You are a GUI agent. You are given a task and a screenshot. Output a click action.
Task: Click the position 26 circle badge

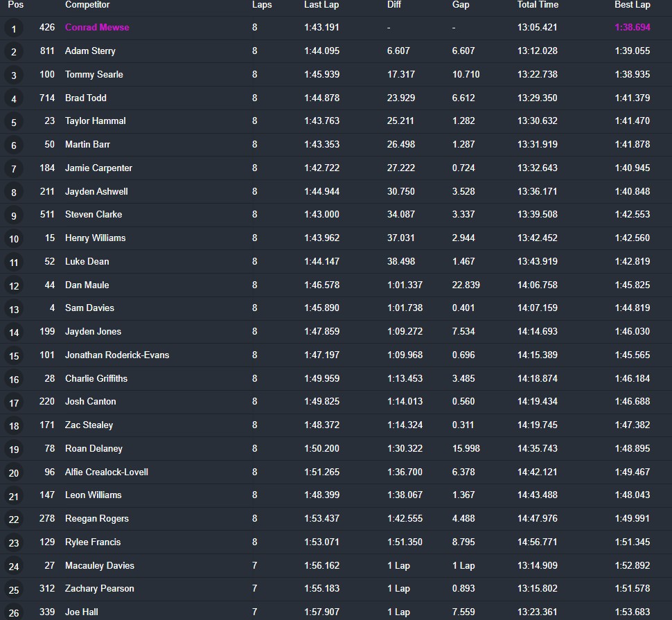tap(14, 612)
